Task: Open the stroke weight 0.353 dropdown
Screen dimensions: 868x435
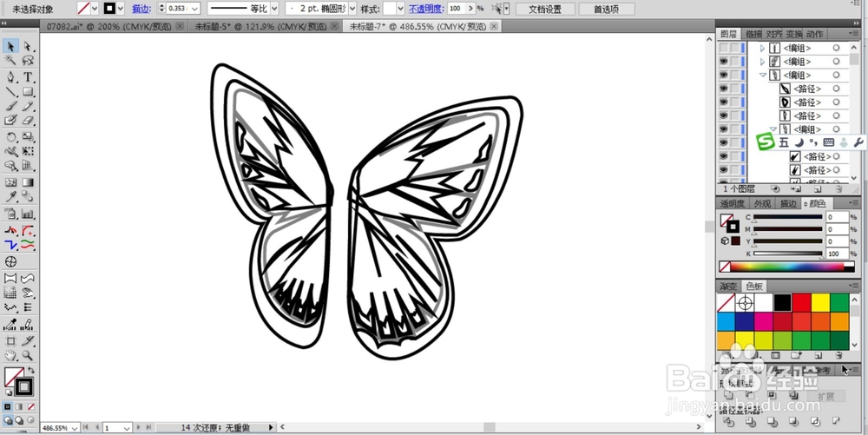Action: [194, 9]
